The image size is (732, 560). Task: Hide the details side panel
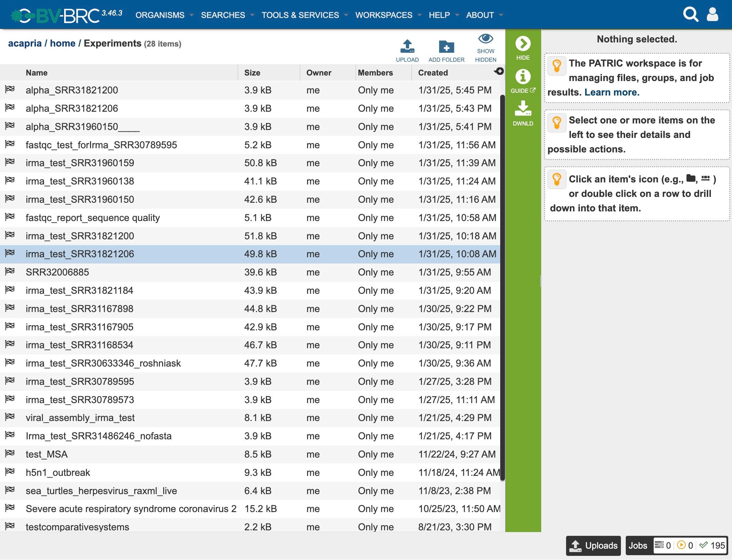click(x=523, y=44)
